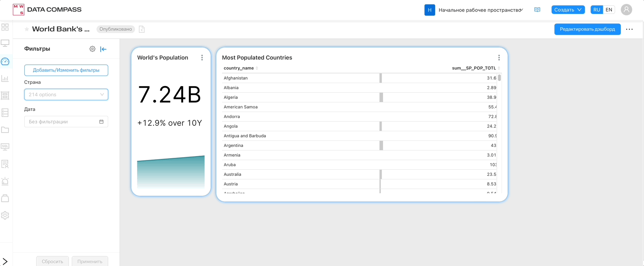Expand the Создать dropdown button

click(568, 10)
